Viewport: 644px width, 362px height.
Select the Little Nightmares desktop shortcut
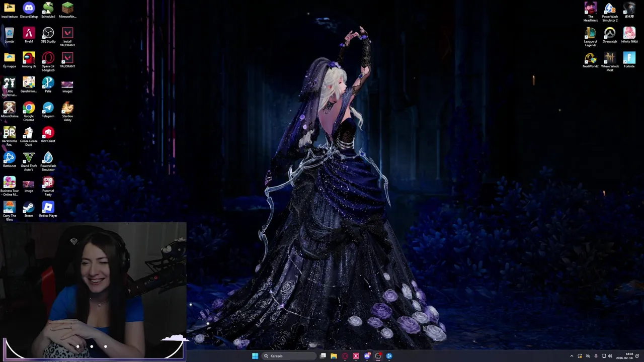click(9, 87)
